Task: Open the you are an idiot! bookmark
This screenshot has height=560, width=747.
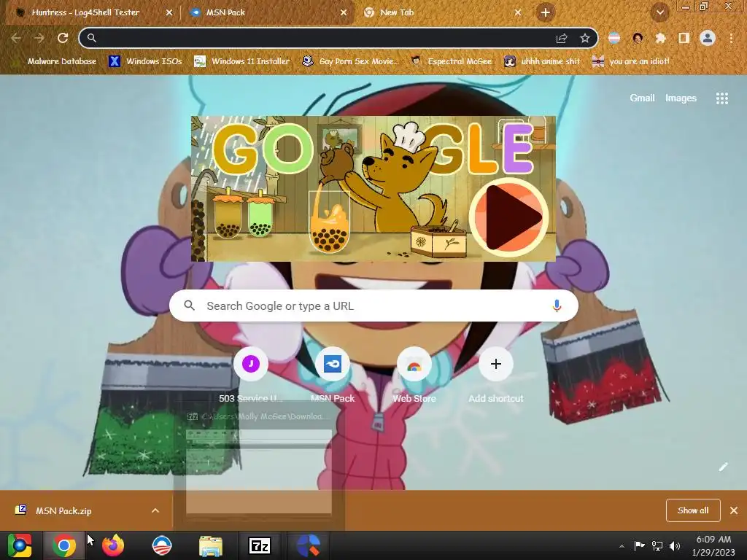Action: tap(631, 61)
